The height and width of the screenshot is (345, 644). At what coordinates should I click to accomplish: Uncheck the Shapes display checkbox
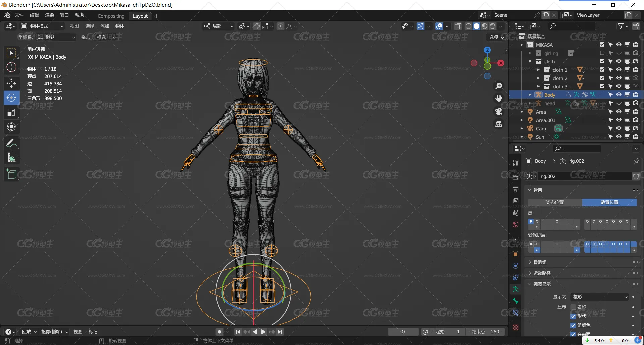coord(573,316)
